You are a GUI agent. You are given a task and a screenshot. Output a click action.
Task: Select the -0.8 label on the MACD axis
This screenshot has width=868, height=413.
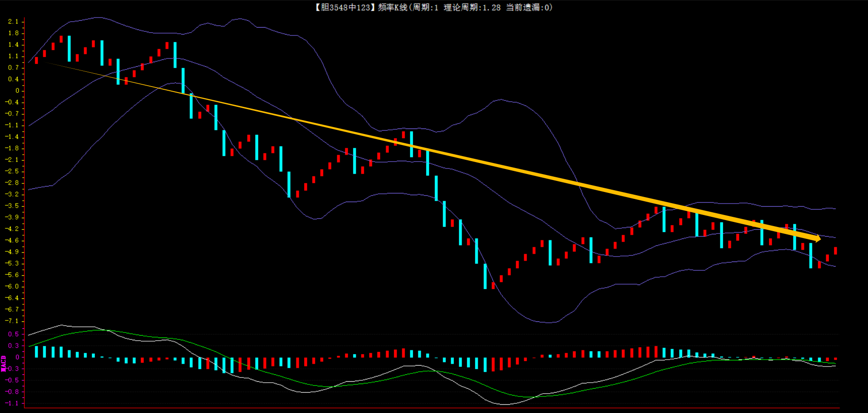(x=12, y=392)
